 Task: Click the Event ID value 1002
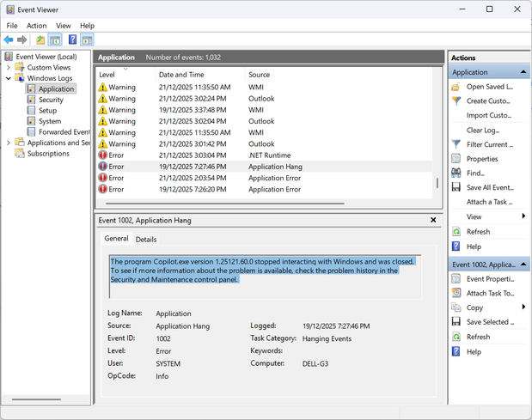163,338
